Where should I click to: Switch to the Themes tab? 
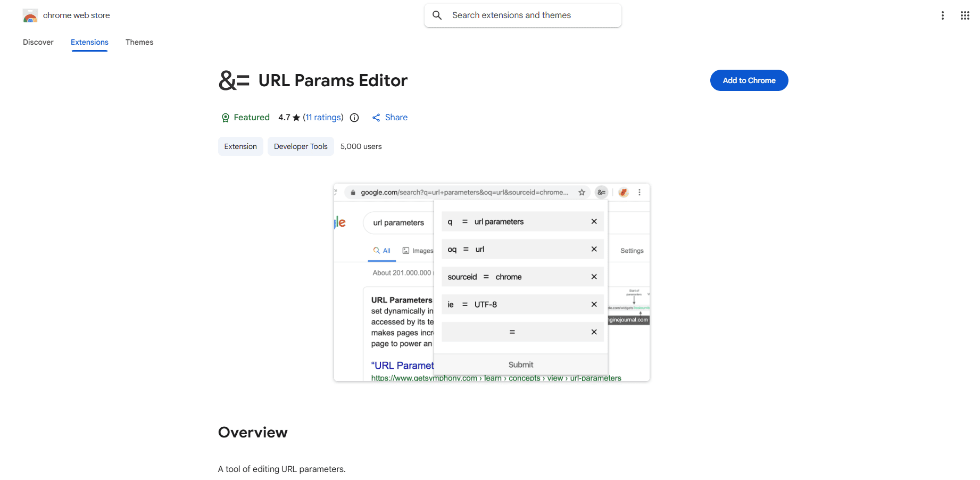(139, 42)
